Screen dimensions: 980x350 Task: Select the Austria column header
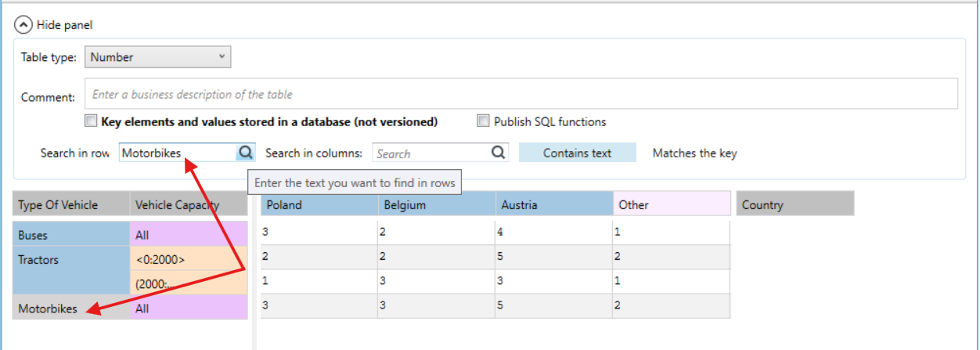[x=554, y=204]
